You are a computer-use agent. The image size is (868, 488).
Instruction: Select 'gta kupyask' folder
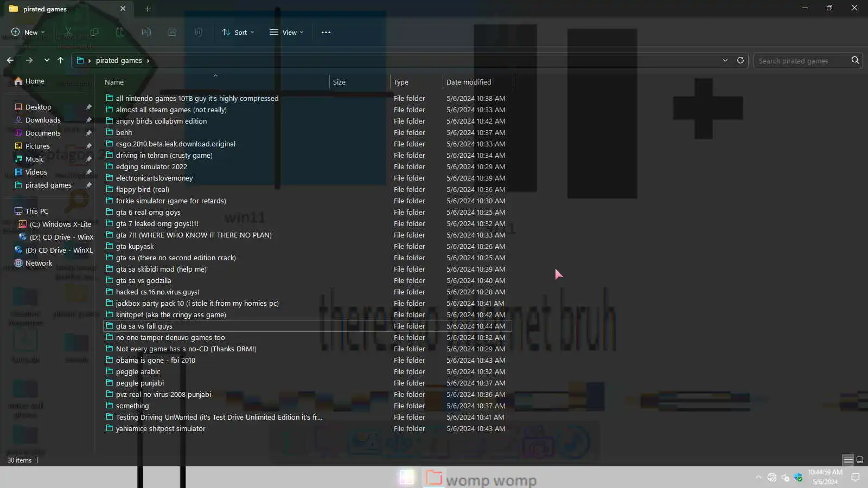pyautogui.click(x=307, y=246)
